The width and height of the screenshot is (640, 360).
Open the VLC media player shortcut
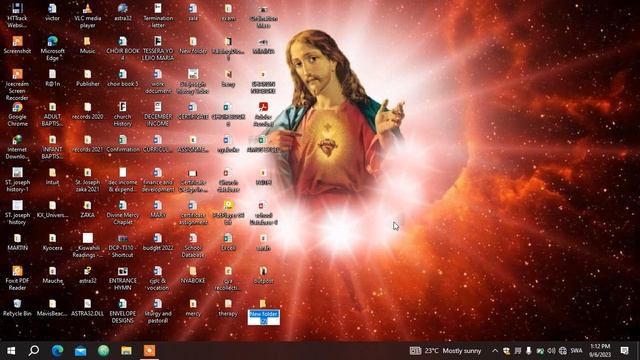(x=87, y=15)
